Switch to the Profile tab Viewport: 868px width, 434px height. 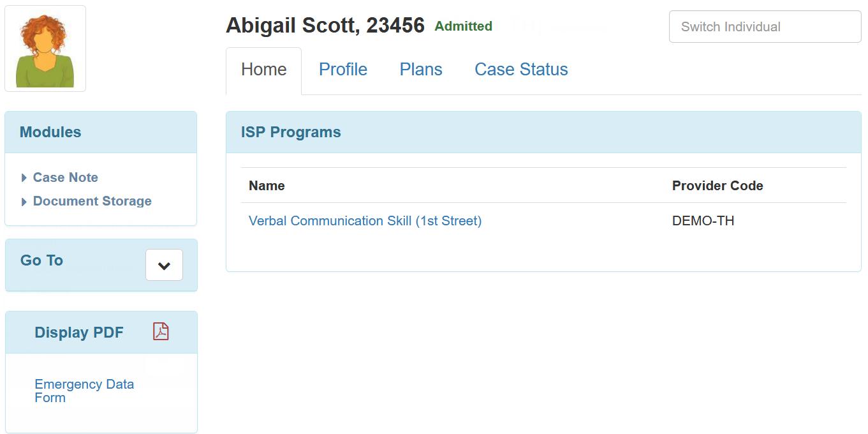342,70
